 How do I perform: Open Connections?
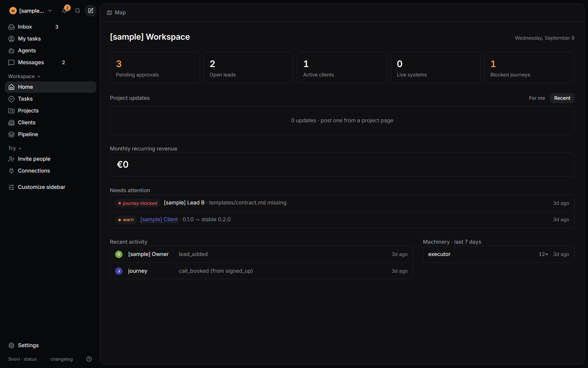click(51, 171)
